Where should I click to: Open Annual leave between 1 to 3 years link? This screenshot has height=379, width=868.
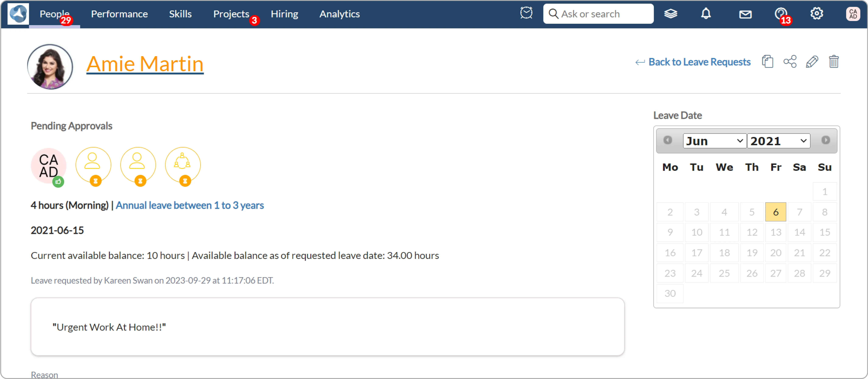190,205
